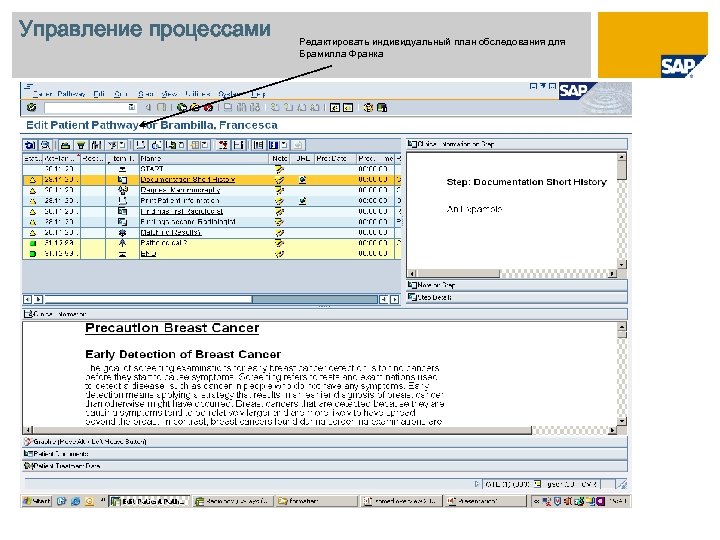Open the Help menu
This screenshot has height=540, width=720.
(x=259, y=94)
